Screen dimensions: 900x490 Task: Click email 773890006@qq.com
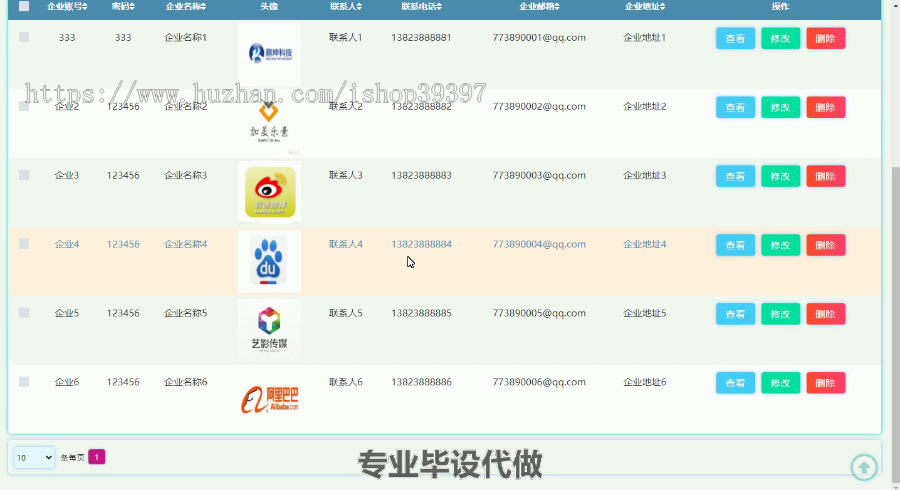point(539,382)
